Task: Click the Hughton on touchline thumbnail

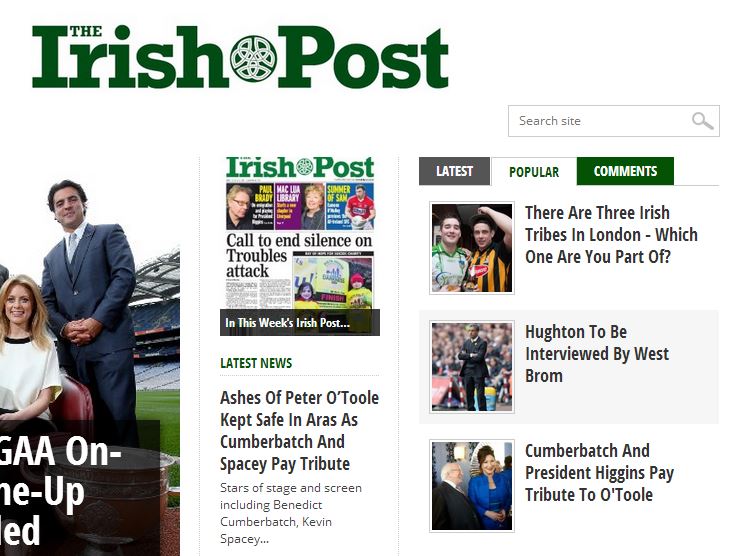Action: coord(472,367)
